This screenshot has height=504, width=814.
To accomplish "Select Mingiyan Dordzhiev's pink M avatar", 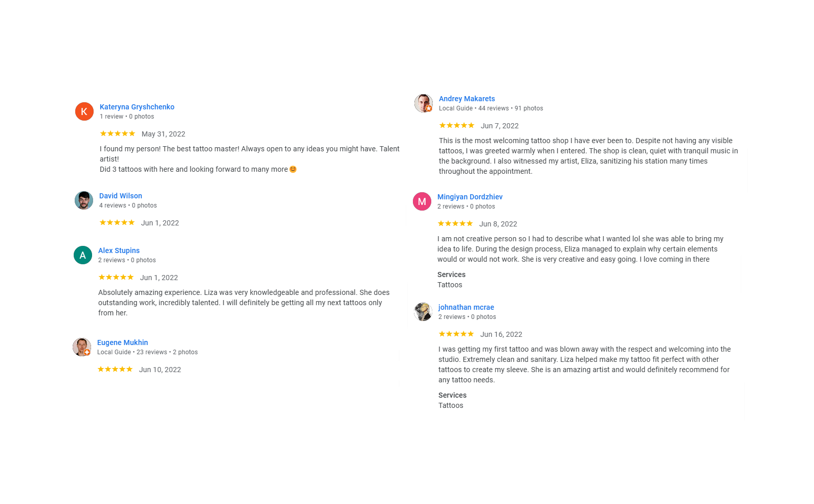I will (x=422, y=201).
